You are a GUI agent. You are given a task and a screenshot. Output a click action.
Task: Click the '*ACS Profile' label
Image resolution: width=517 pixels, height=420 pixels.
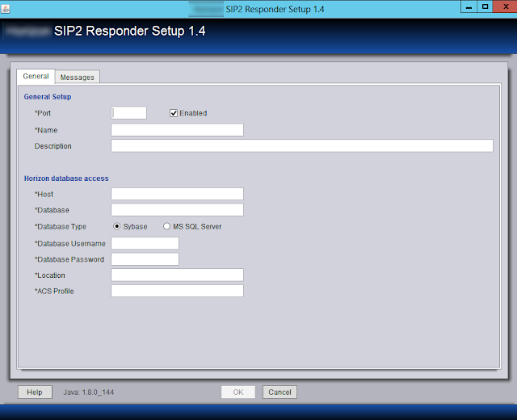pos(54,291)
